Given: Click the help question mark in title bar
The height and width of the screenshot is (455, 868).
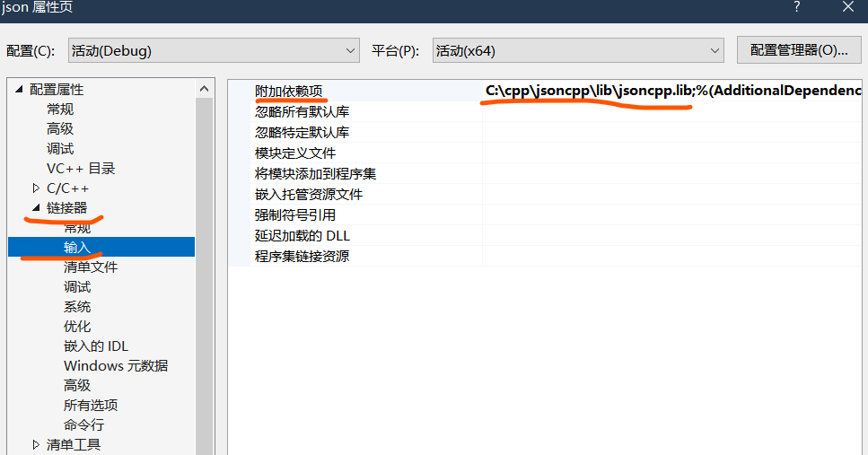Looking at the screenshot, I should click(796, 7).
